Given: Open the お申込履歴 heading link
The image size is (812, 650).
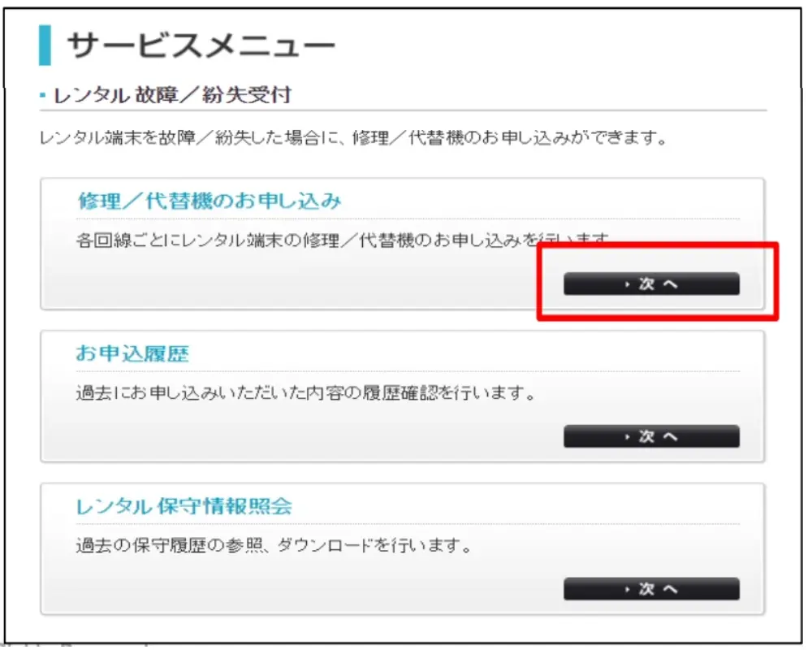Looking at the screenshot, I should point(132,353).
